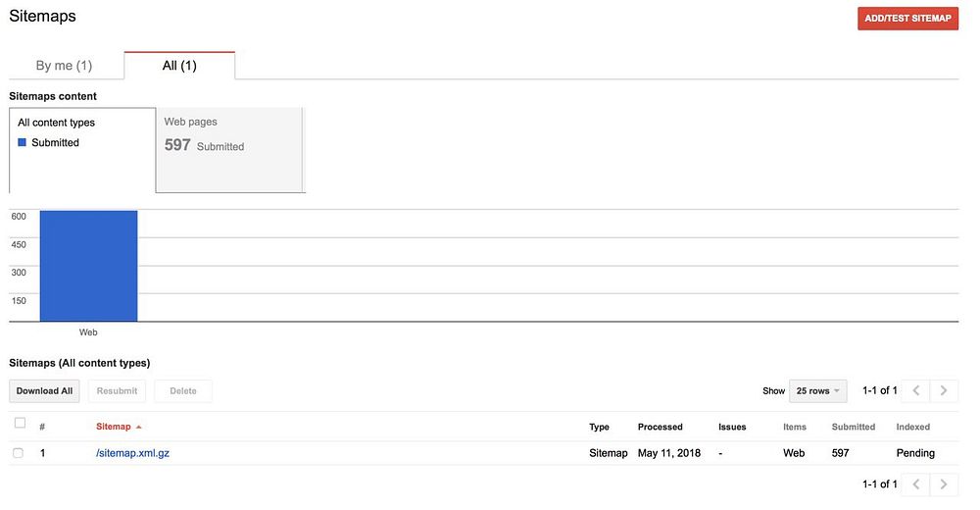Go to previous page using bottom pagination arrow
Viewport: 980px width, 510px height.
(x=915, y=484)
